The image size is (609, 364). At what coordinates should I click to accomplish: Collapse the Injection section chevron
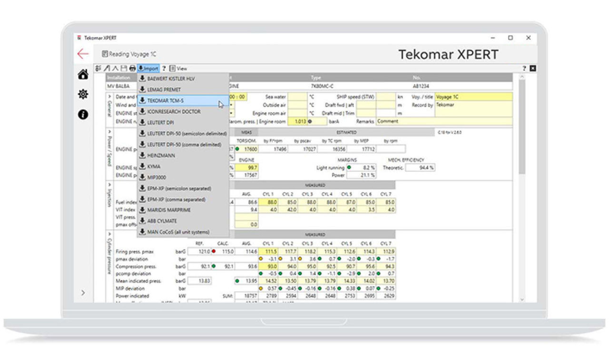pos(109,184)
